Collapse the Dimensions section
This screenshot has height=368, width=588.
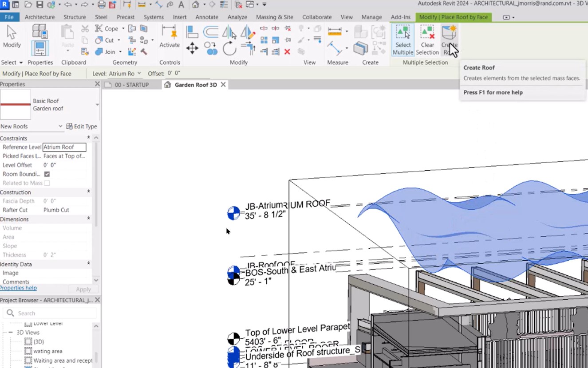click(x=88, y=219)
